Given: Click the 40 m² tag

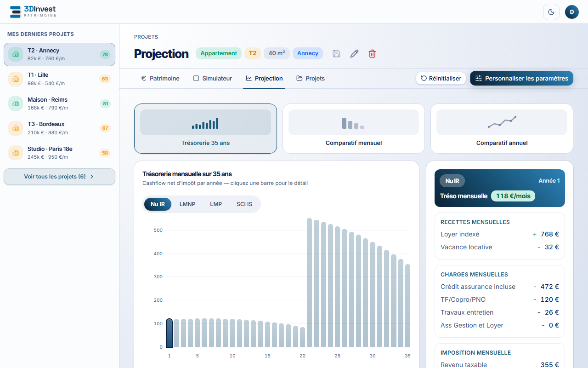Looking at the screenshot, I should (277, 53).
